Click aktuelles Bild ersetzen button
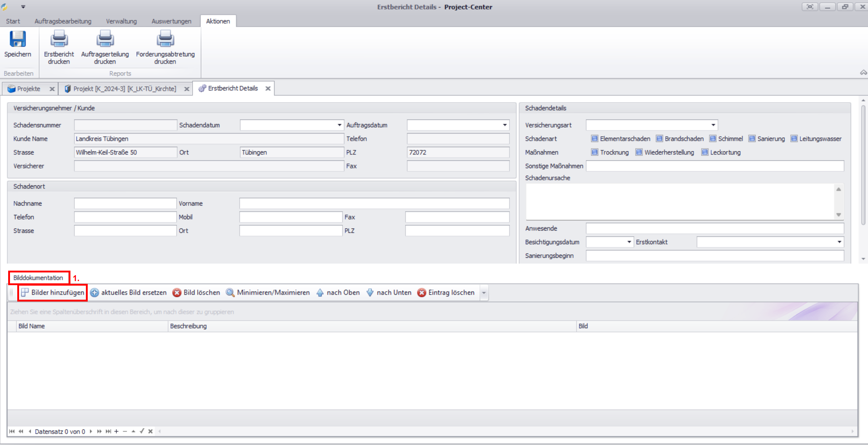868x445 pixels. [x=129, y=293]
